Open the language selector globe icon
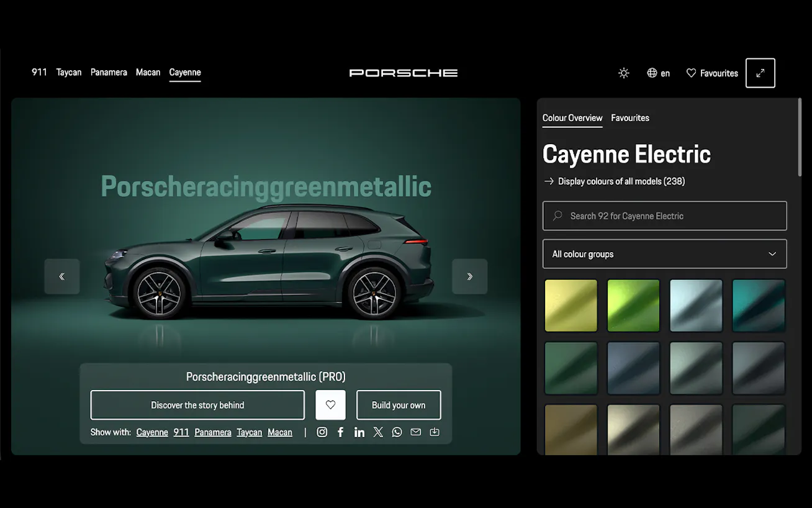This screenshot has width=812, height=508. [x=652, y=73]
